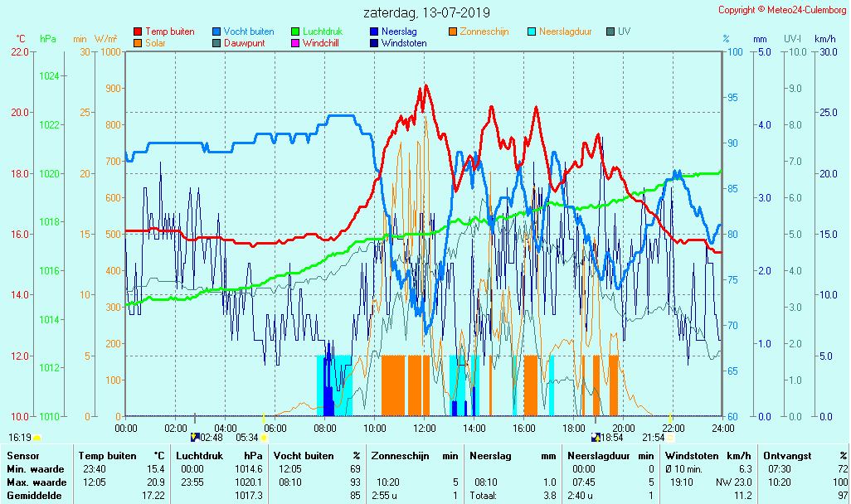Click the moonset icon beside 18:54

[596, 436]
